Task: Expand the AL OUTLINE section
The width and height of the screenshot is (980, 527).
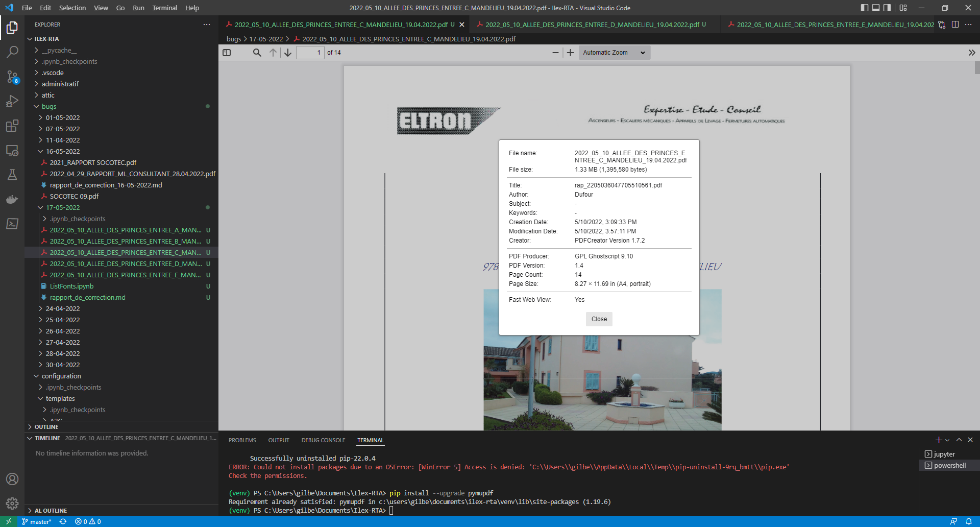Action: coord(121,511)
